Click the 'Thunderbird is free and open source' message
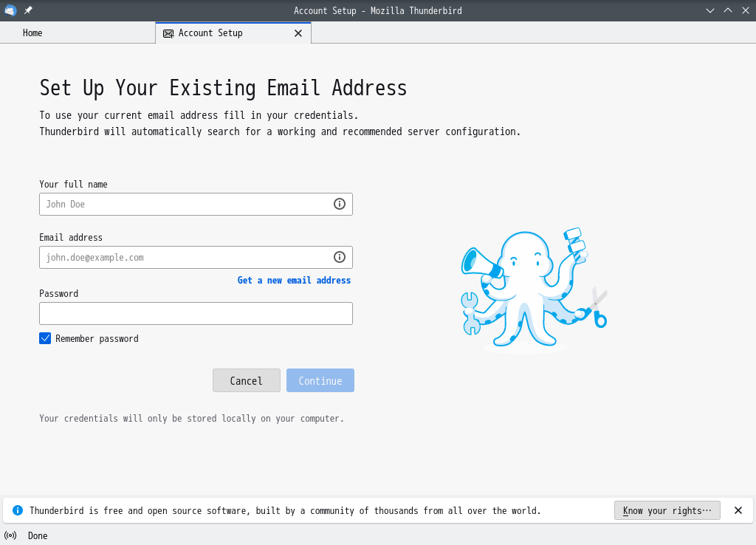756x545 pixels. point(285,510)
